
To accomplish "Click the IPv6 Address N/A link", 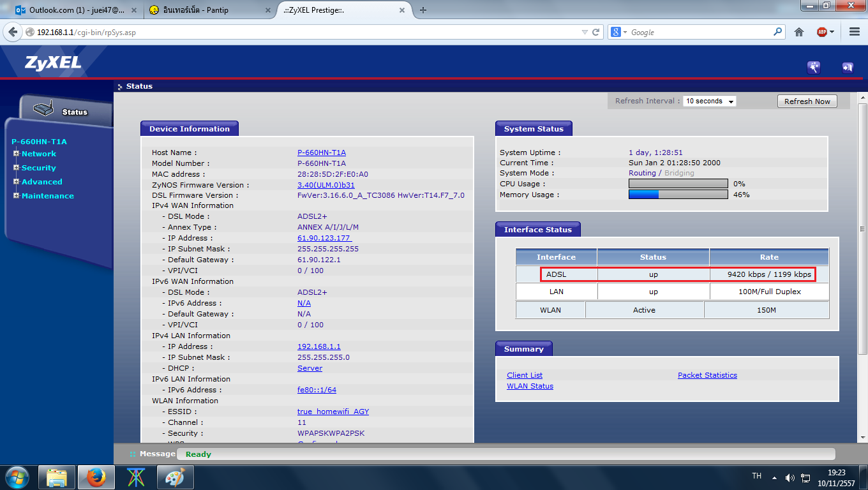I will (x=304, y=303).
